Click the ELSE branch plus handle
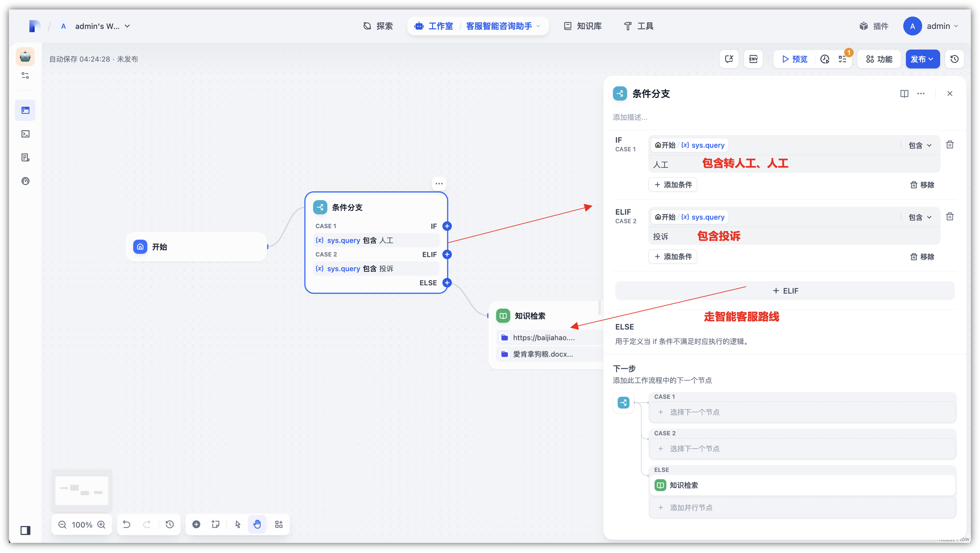 447,283
